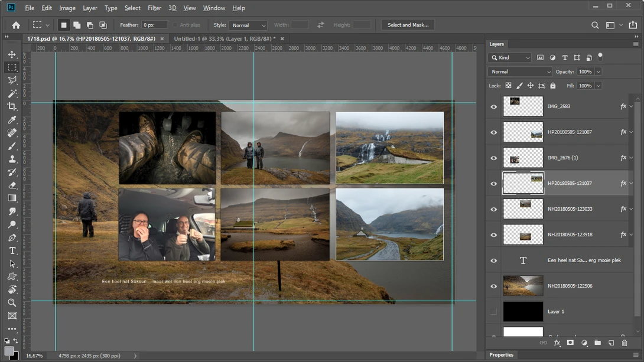This screenshot has width=644, height=362.
Task: Select the Crop tool
Action: [12, 106]
